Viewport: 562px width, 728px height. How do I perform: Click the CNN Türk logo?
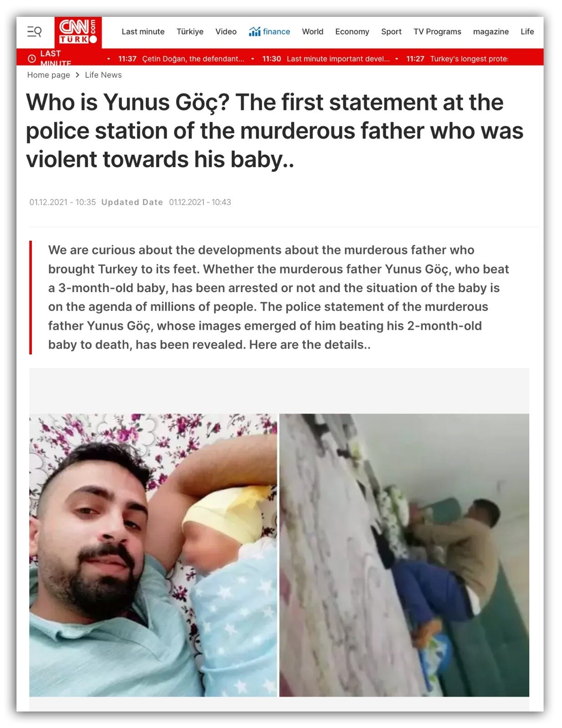pos(78,32)
